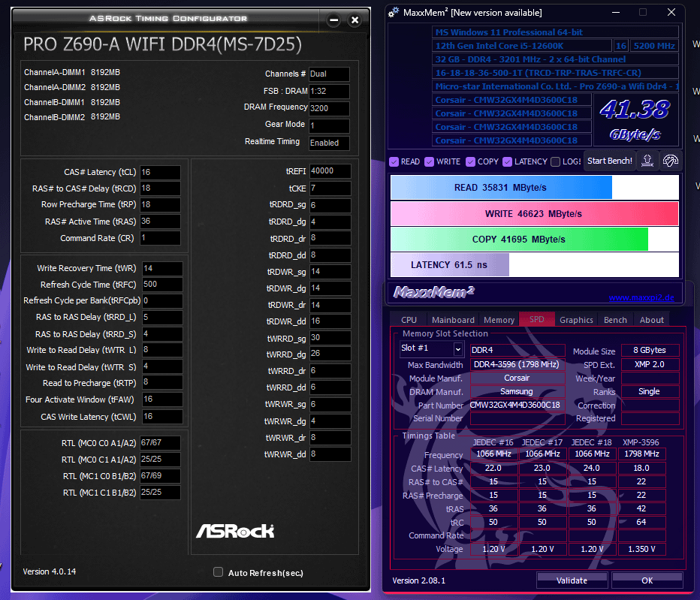Click the CAS Write Latency (tCWL) field
Image resolution: width=700 pixels, height=600 pixels.
pyautogui.click(x=162, y=417)
